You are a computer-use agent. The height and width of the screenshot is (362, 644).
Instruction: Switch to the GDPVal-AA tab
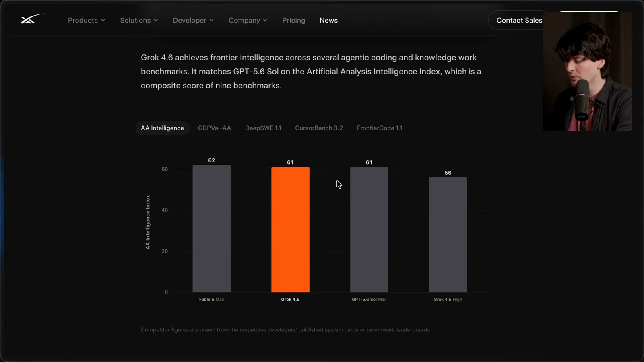pos(215,128)
